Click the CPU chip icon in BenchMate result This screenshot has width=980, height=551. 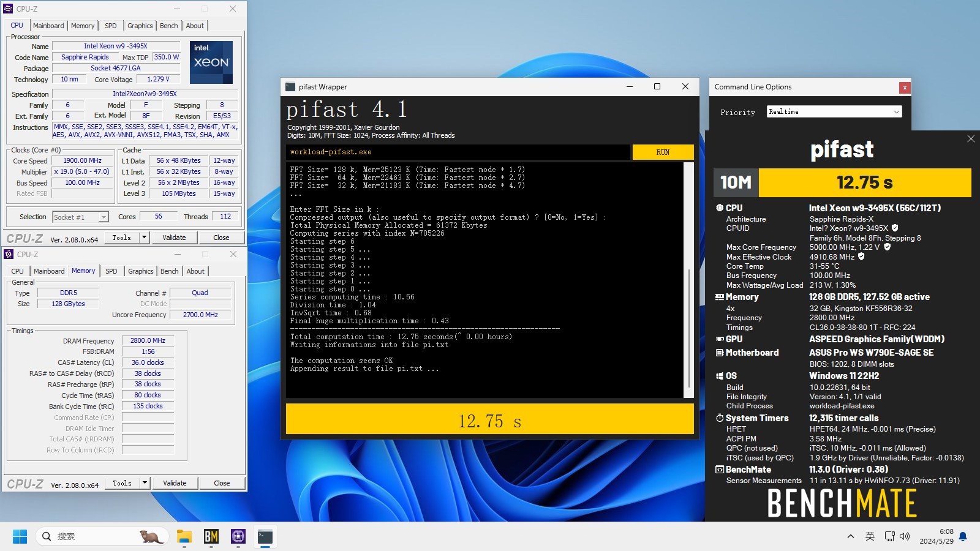[x=720, y=208]
